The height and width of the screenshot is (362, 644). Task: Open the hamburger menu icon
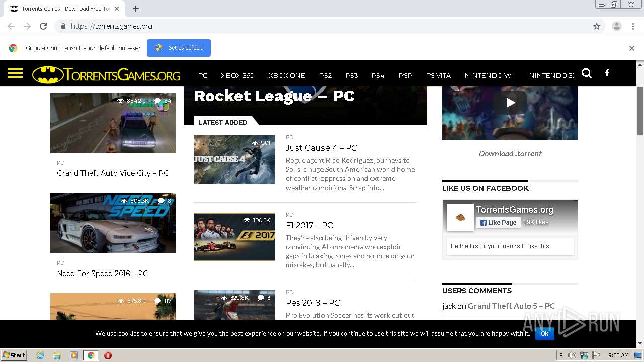(15, 74)
